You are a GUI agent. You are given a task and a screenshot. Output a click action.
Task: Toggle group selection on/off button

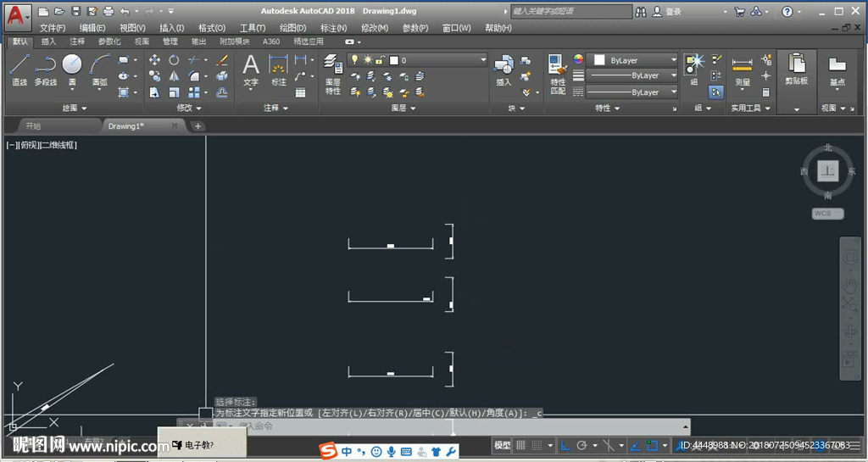click(716, 92)
